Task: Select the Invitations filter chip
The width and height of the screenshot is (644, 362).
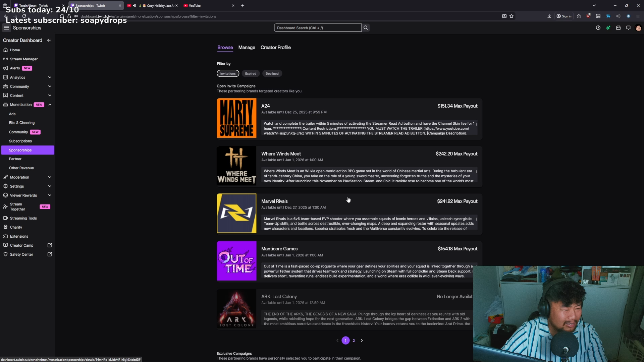Action: [228, 73]
